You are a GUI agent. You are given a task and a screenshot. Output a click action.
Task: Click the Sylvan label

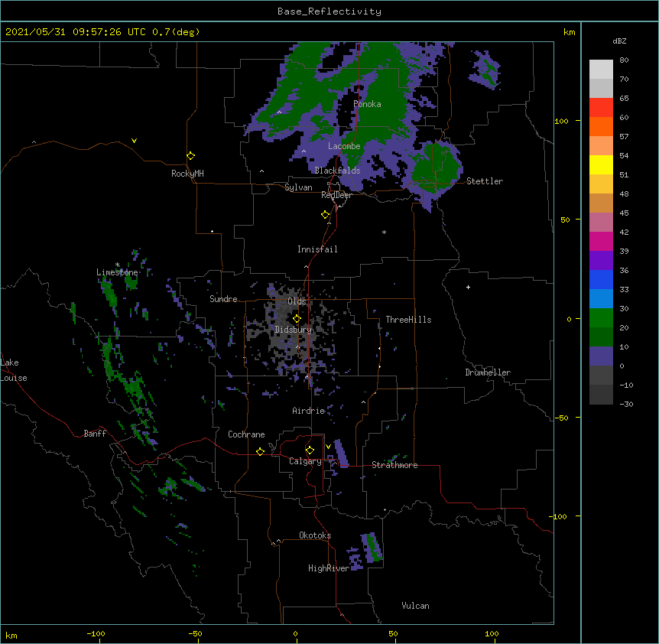[x=298, y=187]
